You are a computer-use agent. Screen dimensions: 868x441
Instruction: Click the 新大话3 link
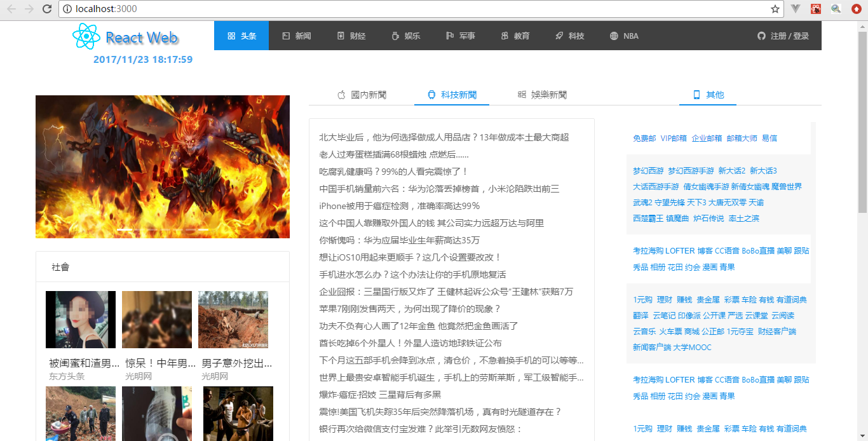763,171
